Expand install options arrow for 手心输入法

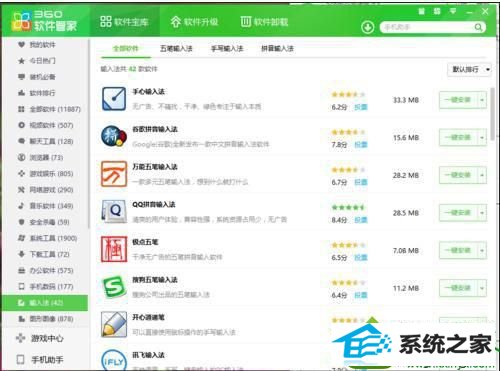pos(482,100)
